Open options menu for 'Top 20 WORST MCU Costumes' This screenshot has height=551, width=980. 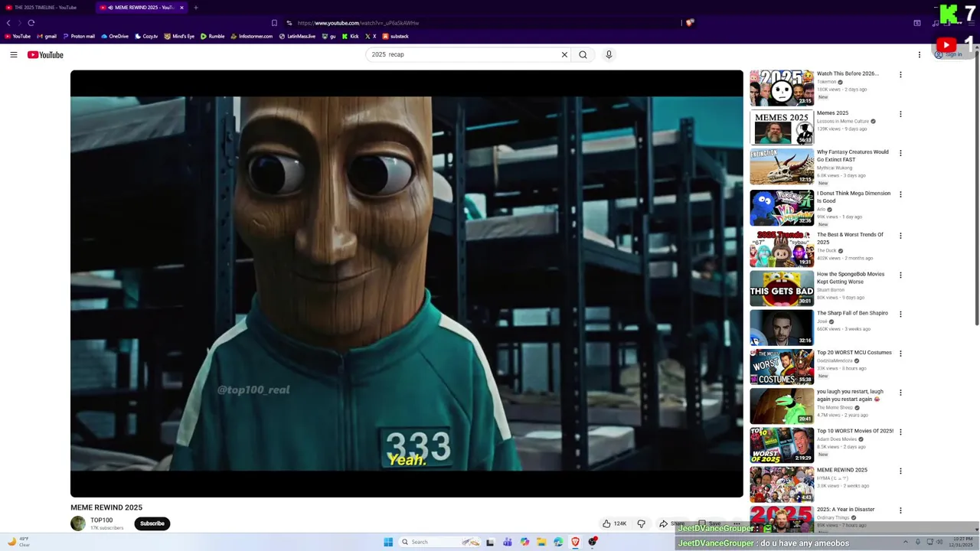[x=900, y=354]
